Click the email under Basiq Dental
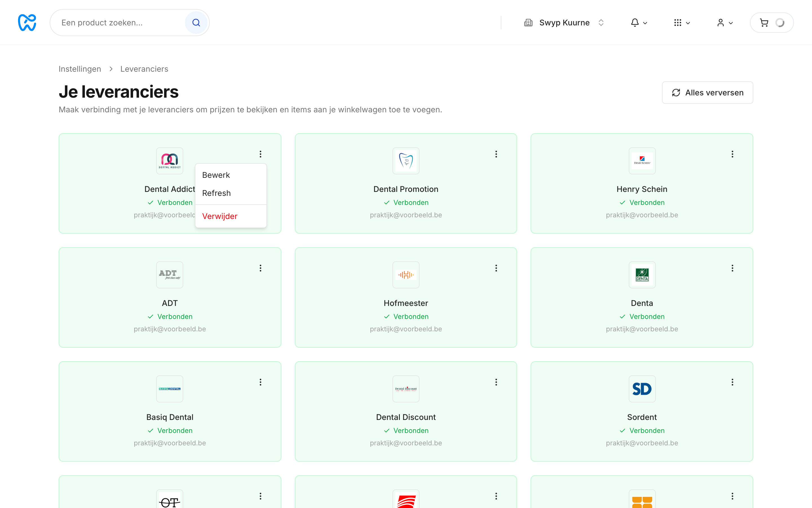Image resolution: width=812 pixels, height=508 pixels. 170,443
